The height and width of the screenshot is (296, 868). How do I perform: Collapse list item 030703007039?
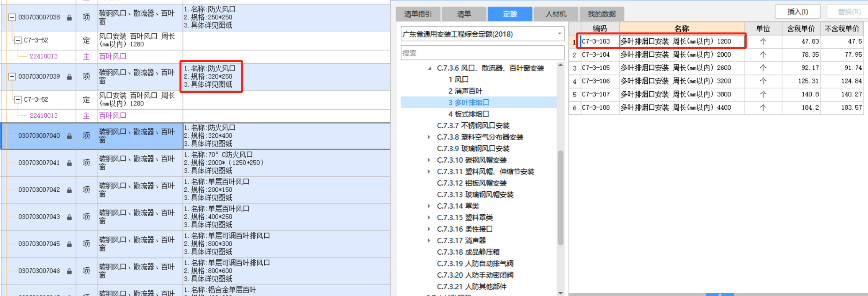12,76
